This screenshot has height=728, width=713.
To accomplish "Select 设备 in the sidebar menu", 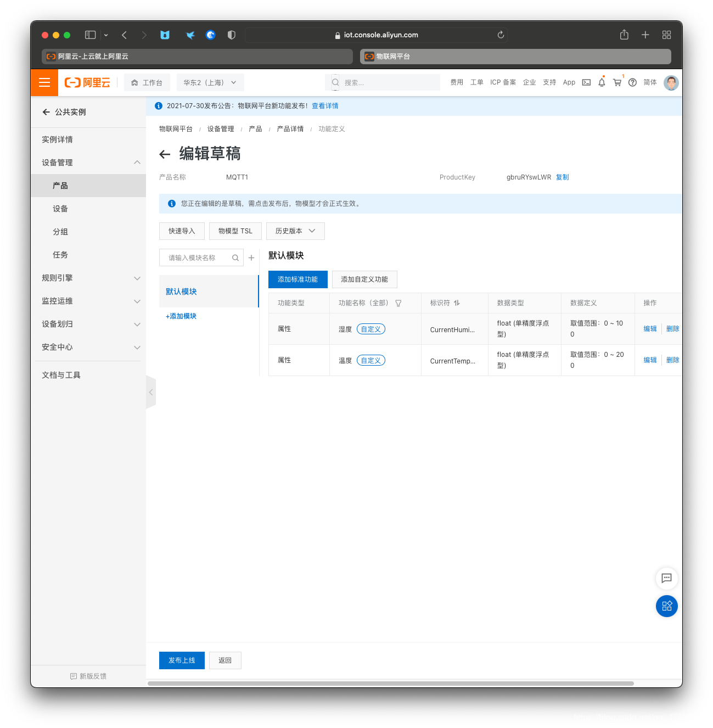I will tap(60, 209).
